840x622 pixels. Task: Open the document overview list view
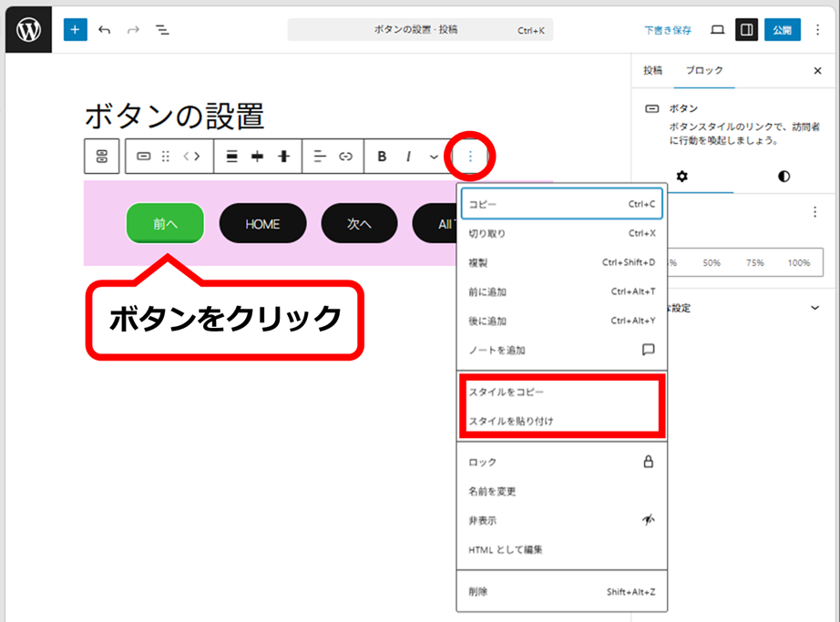[x=162, y=30]
